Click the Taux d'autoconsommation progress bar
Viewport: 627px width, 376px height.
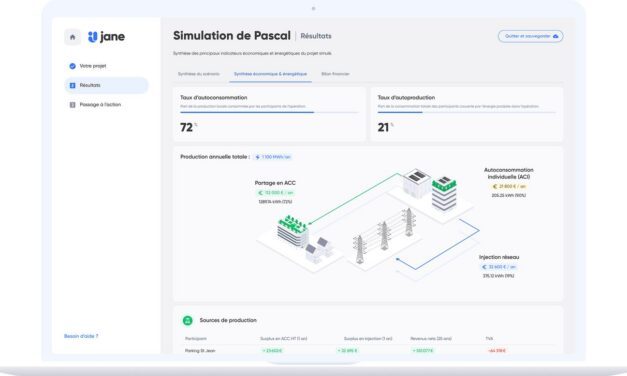coord(269,112)
